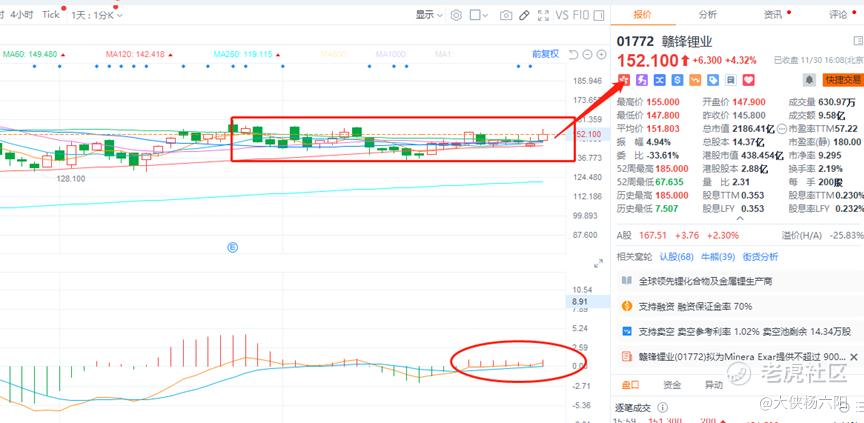Expand MA60 indicator triangle

[x=63, y=55]
